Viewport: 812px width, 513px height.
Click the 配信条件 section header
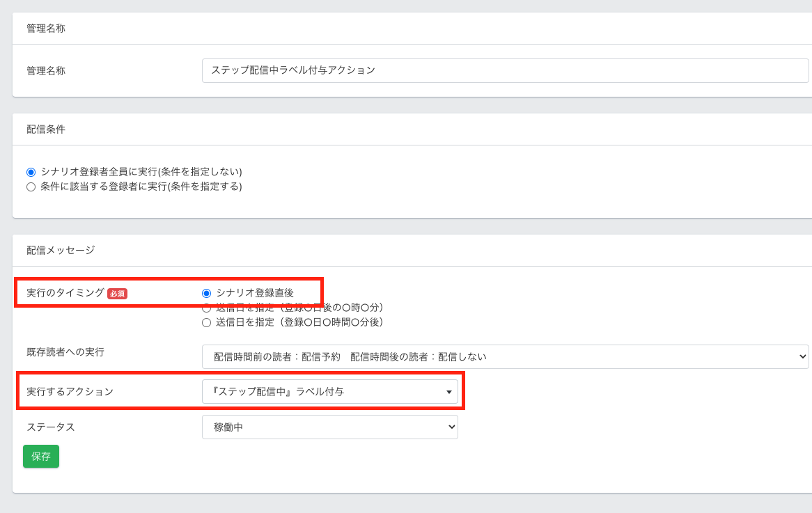click(46, 129)
